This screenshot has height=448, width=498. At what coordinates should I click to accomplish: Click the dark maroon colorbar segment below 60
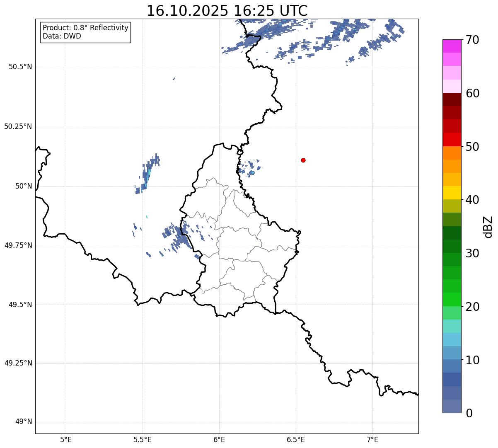pyautogui.click(x=452, y=99)
